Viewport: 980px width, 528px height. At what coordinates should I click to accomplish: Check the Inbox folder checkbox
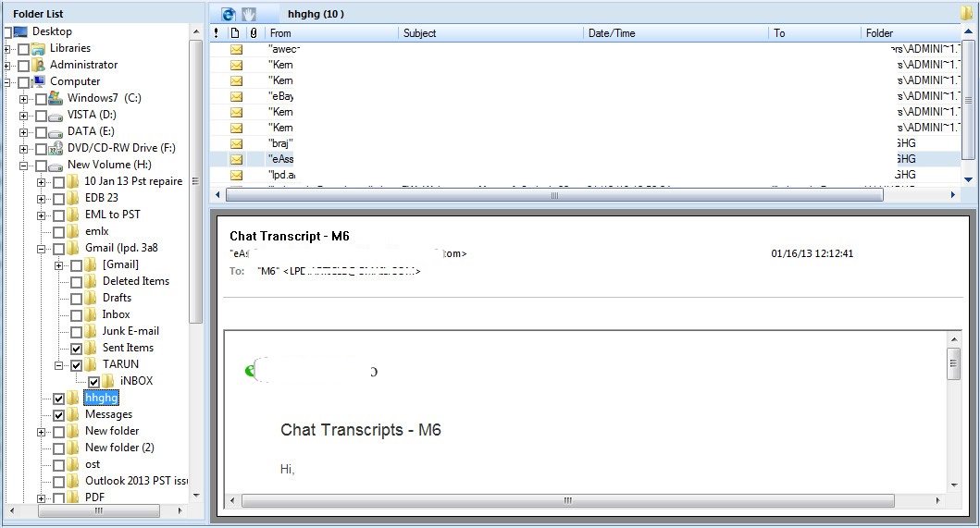tap(76, 315)
